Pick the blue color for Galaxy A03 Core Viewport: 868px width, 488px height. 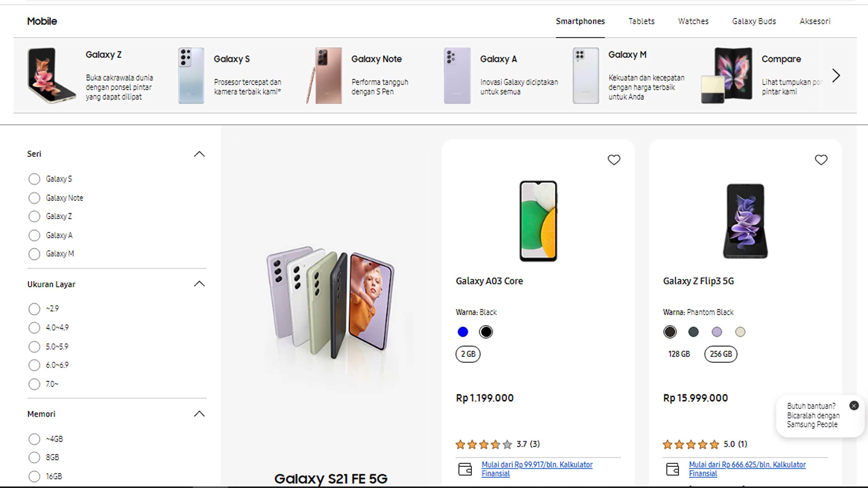[x=463, y=332]
